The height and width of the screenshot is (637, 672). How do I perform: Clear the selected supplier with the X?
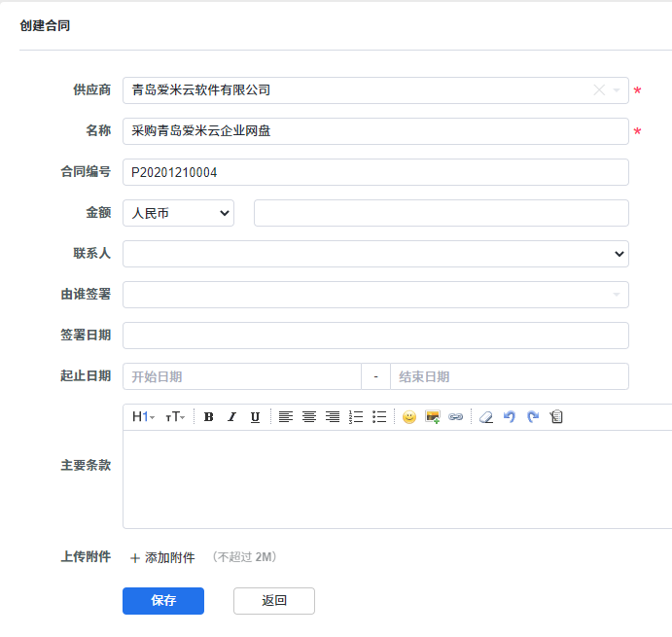(x=599, y=90)
